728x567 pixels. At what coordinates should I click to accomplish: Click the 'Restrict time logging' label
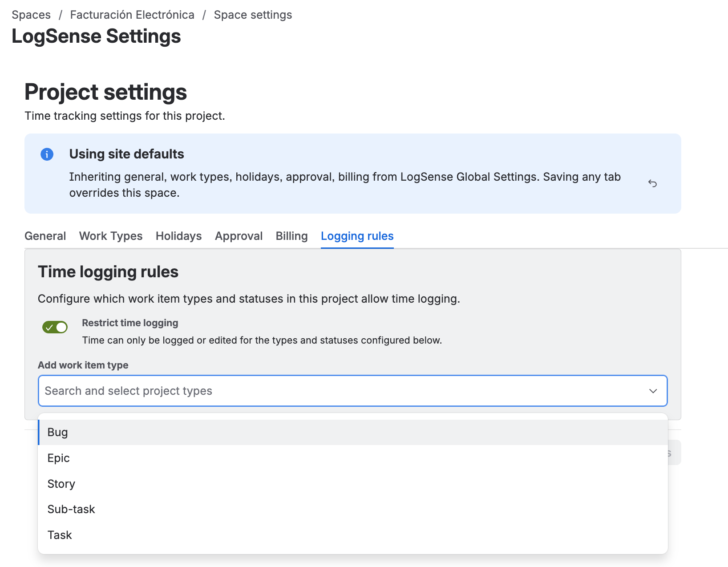[x=130, y=323]
